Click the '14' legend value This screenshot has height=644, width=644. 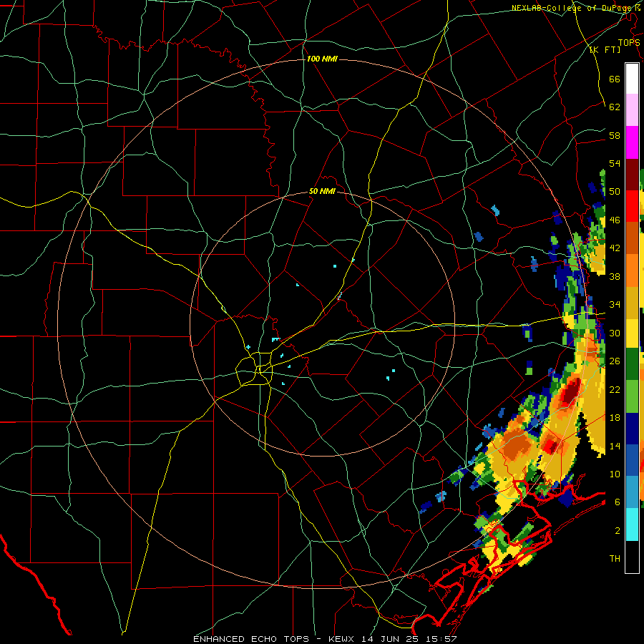click(615, 446)
